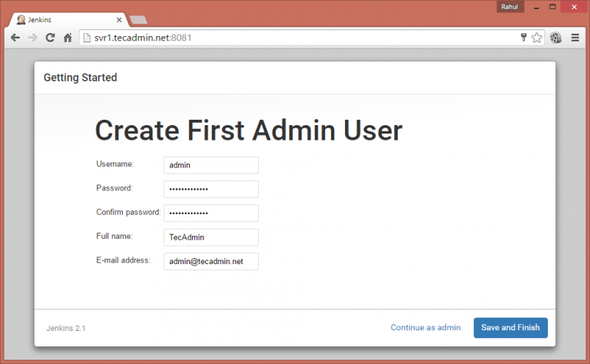Image resolution: width=590 pixels, height=364 pixels.
Task: Click the Confirm password field
Action: 211,213
